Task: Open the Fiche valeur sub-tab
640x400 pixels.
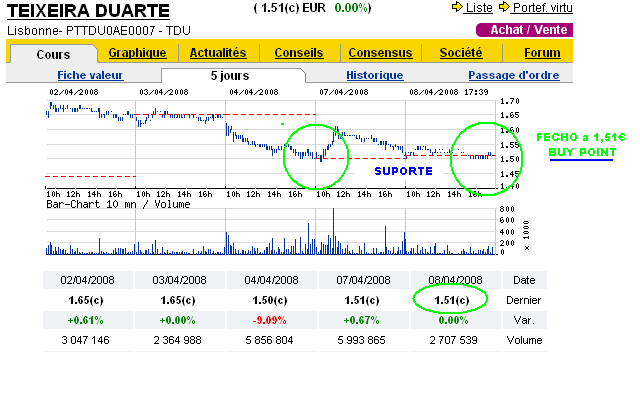Action: (x=90, y=76)
